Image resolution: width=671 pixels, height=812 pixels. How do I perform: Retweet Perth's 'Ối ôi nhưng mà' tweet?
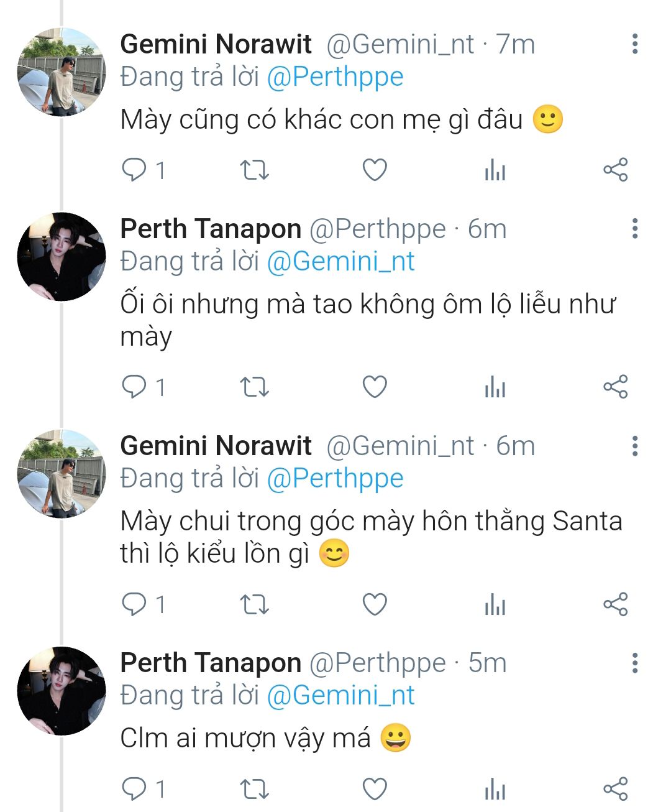(254, 387)
